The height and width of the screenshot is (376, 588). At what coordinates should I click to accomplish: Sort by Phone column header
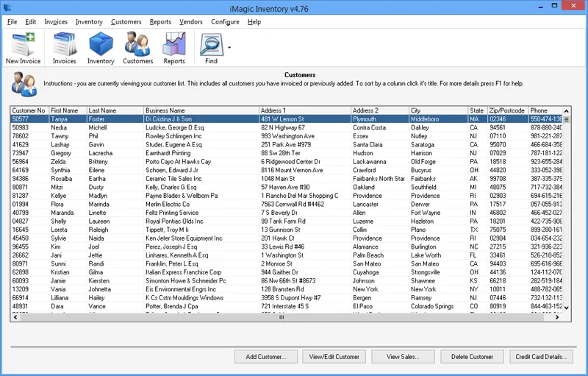(x=545, y=110)
